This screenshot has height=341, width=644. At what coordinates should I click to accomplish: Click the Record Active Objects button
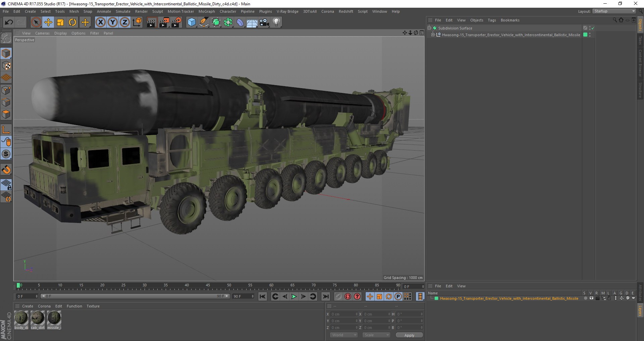pyautogui.click(x=338, y=296)
